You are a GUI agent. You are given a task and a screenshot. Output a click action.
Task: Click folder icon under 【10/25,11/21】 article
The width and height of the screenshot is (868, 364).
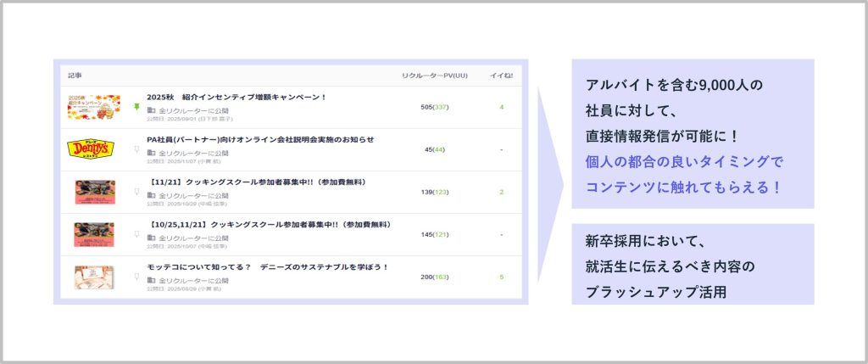[x=151, y=238]
